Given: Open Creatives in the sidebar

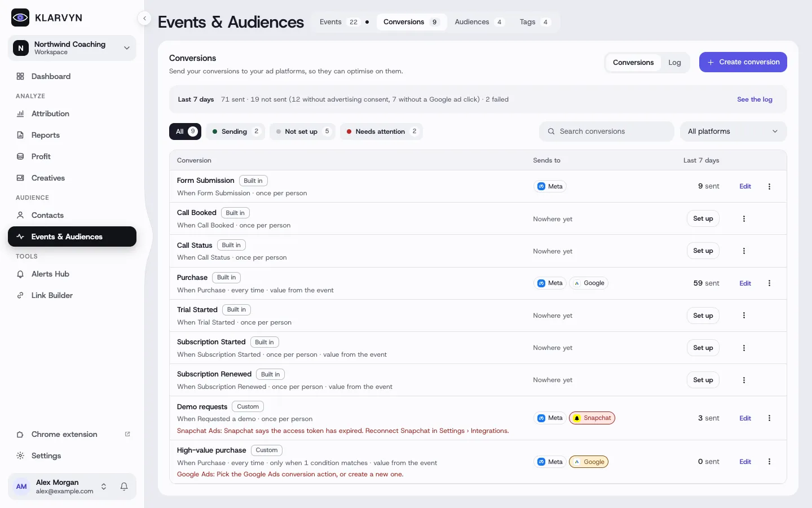Looking at the screenshot, I should point(72,178).
